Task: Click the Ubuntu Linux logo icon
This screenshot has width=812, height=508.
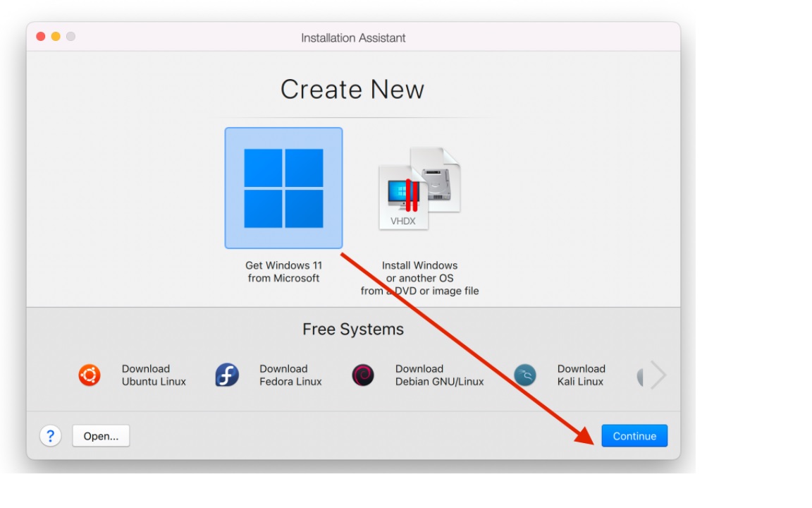Action: [x=90, y=375]
